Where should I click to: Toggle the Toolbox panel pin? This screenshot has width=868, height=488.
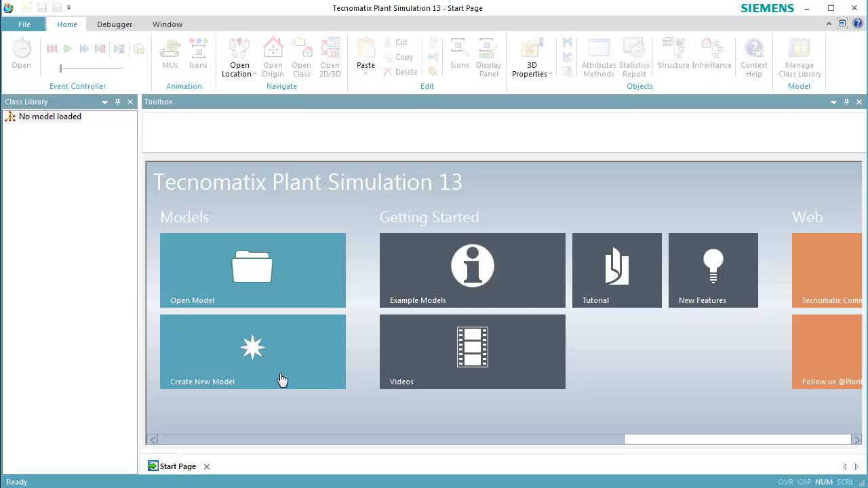(846, 102)
